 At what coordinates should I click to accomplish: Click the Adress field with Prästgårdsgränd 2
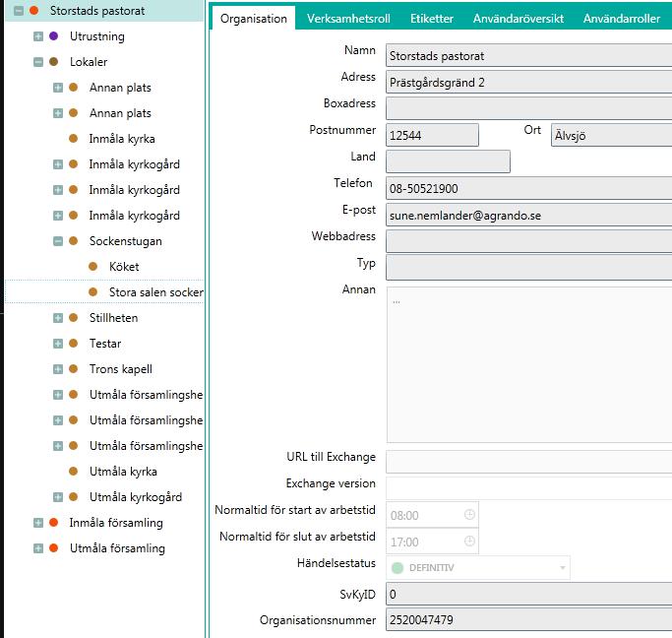pyautogui.click(x=529, y=83)
